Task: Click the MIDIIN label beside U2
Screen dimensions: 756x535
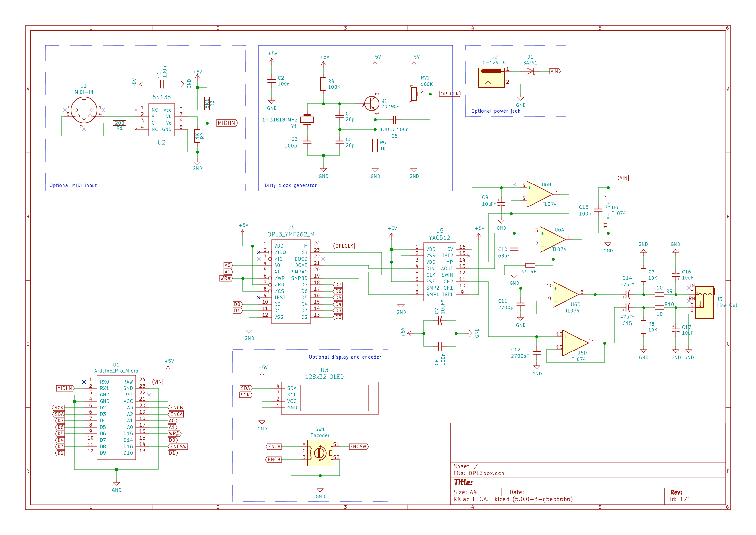Action: [227, 123]
